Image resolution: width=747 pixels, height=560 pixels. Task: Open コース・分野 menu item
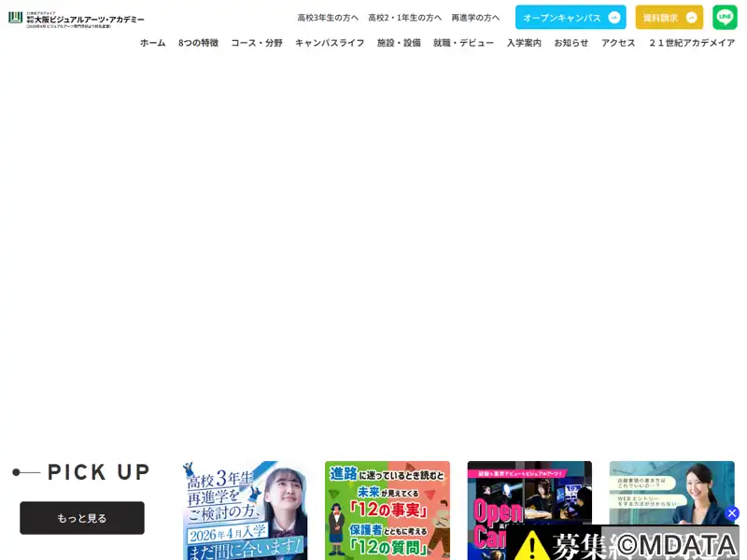tap(257, 43)
